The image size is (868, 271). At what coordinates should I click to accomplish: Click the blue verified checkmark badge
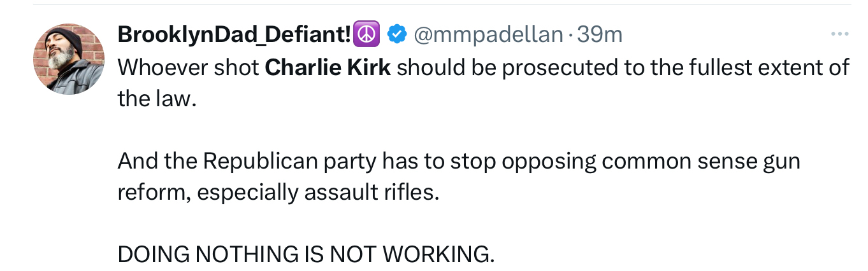coord(398,34)
